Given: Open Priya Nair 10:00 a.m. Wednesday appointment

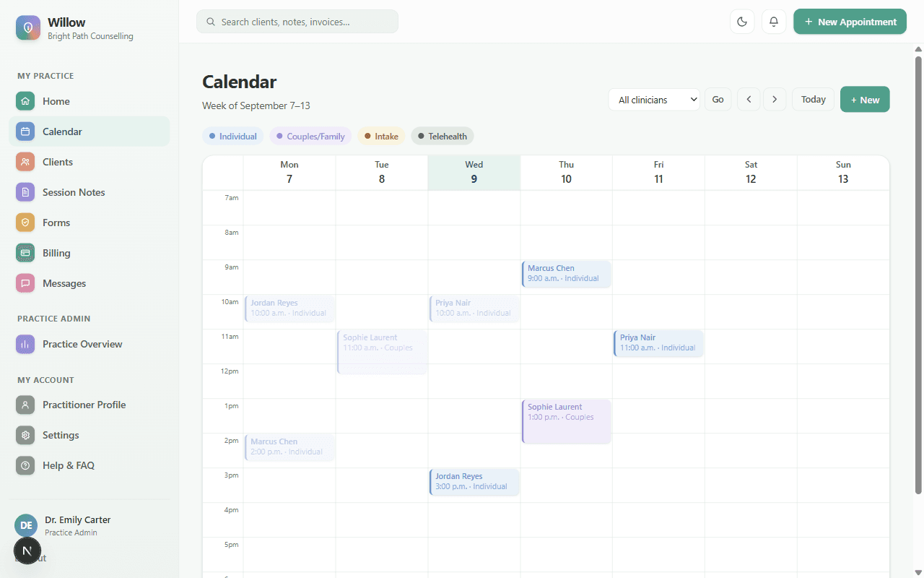Looking at the screenshot, I should [474, 309].
